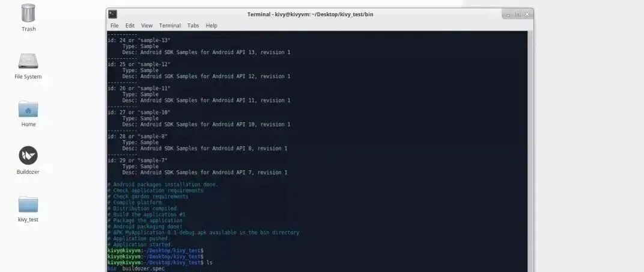Minimize the Terminal window
The height and width of the screenshot is (272, 644).
(x=508, y=14)
